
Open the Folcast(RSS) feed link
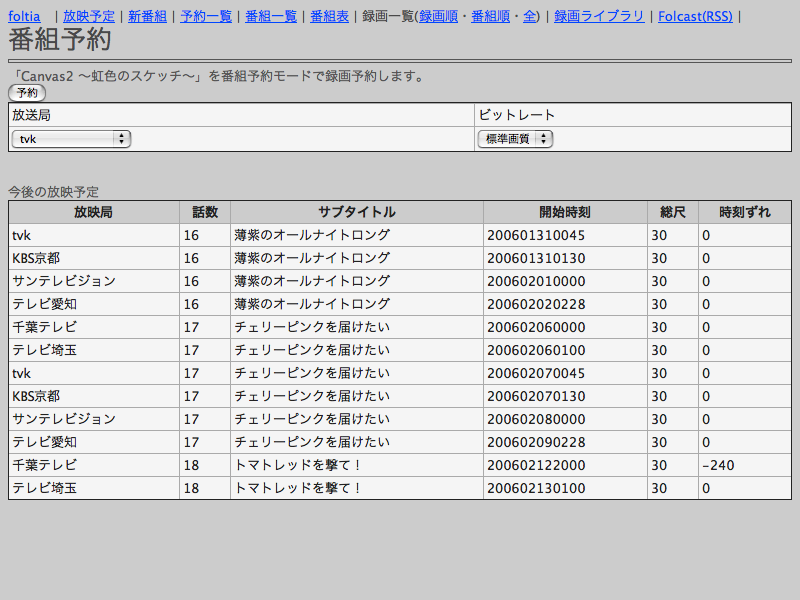pyautogui.click(x=695, y=16)
